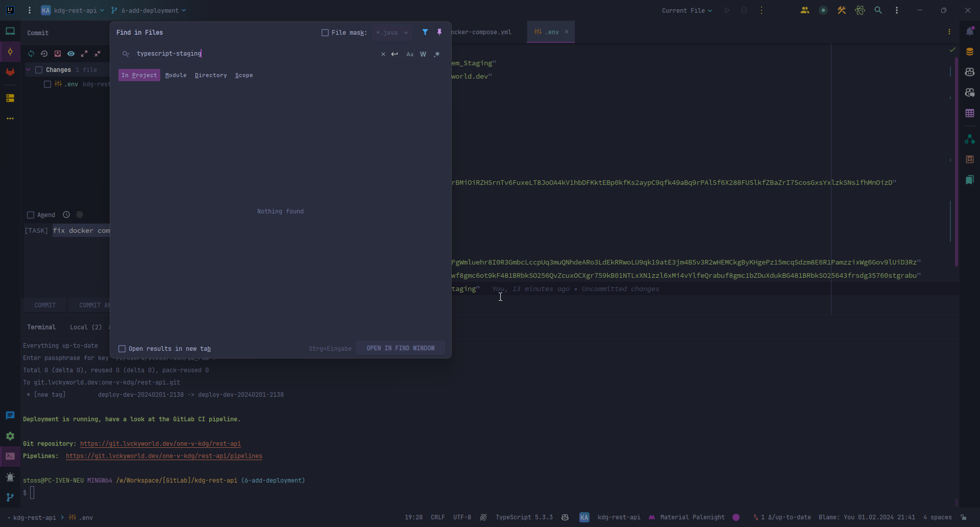This screenshot has width=980, height=527.
Task: Click the Search Everywhere magnifier icon
Action: (x=878, y=10)
